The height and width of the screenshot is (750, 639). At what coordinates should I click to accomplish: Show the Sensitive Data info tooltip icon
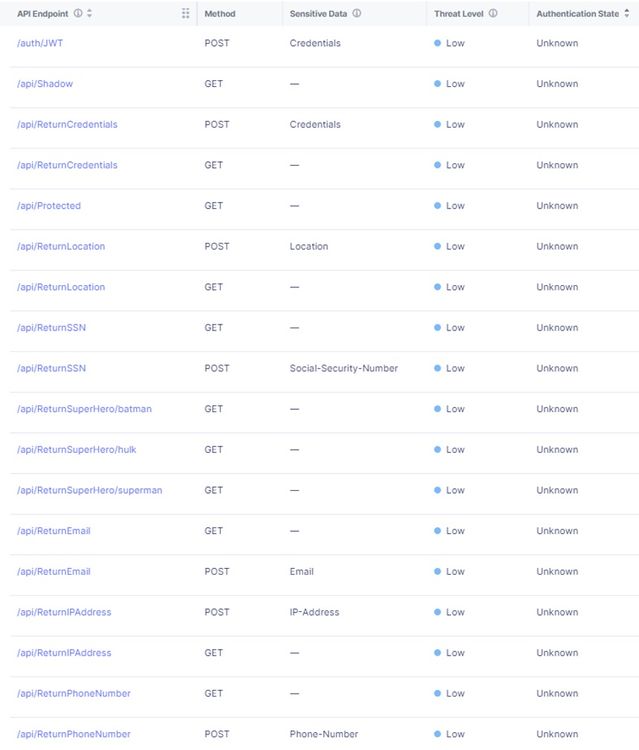click(x=357, y=14)
